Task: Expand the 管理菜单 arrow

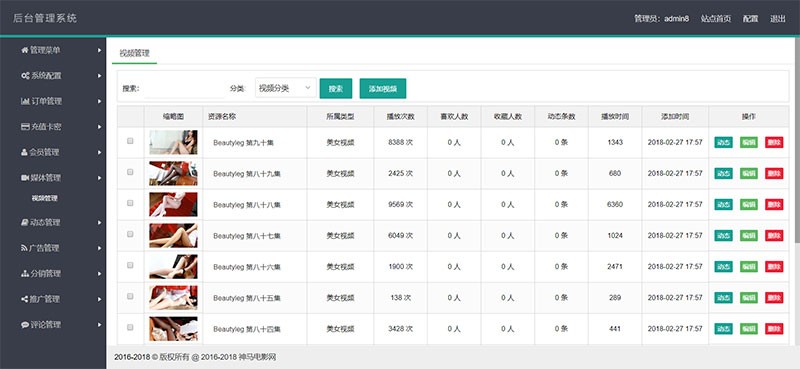Action: (99, 50)
